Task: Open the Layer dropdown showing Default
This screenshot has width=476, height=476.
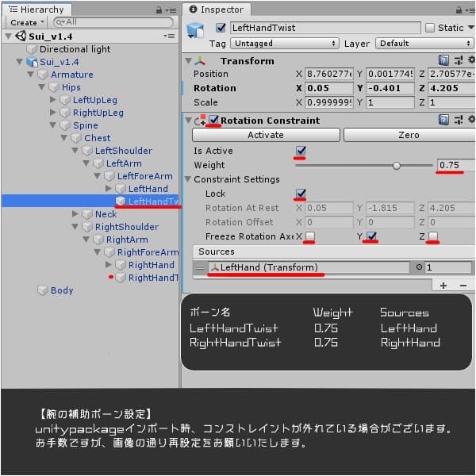Action: pyautogui.click(x=424, y=44)
